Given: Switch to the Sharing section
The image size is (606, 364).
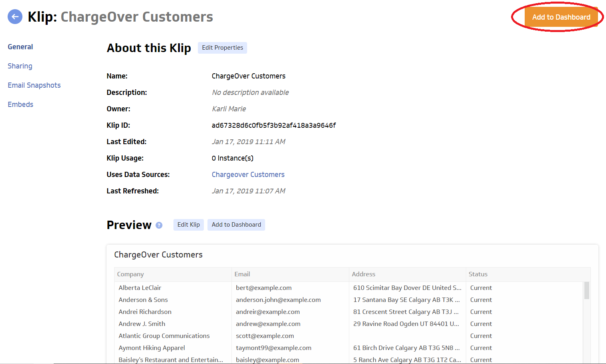Looking at the screenshot, I should [20, 66].
